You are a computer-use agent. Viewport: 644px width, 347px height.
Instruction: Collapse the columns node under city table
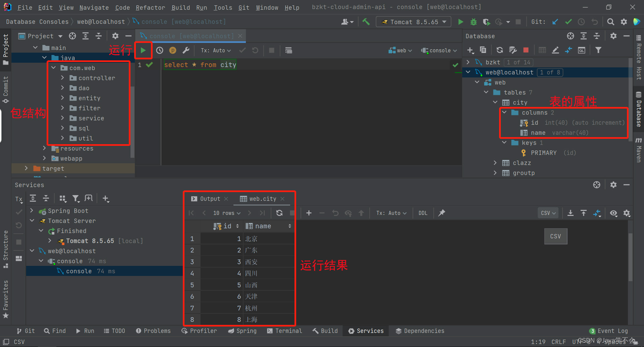(505, 112)
